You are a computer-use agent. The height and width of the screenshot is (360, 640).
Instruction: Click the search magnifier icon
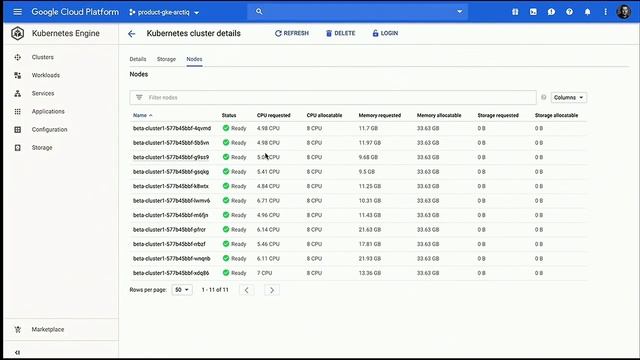click(259, 11)
